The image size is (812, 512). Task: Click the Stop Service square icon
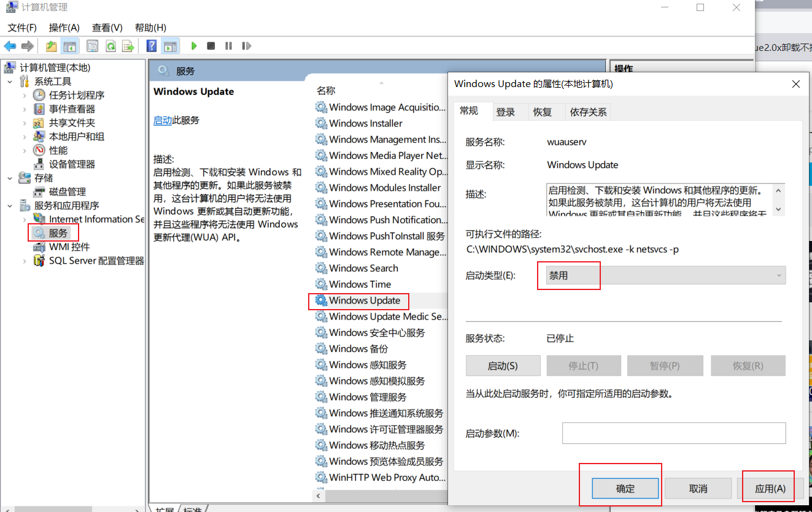pos(211,46)
